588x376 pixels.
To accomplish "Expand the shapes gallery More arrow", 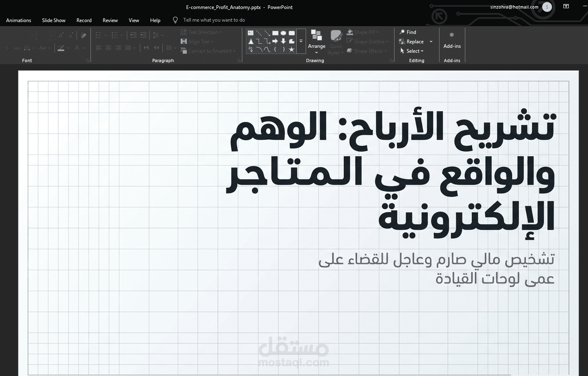I will pyautogui.click(x=301, y=41).
